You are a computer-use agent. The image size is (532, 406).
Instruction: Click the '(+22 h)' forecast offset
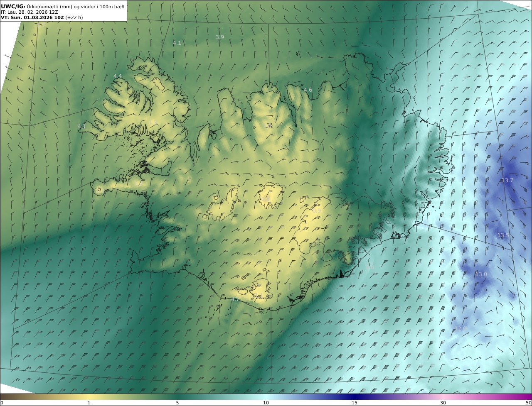[74, 18]
